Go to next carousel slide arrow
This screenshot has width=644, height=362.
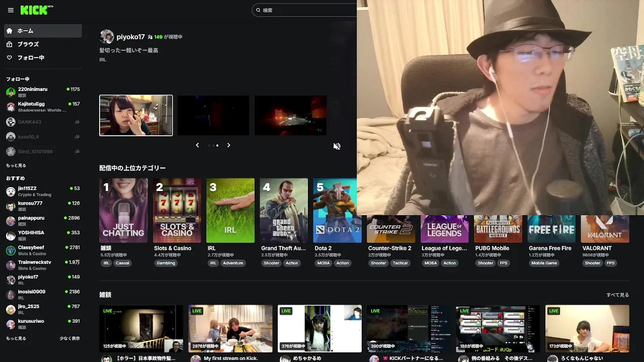228,145
